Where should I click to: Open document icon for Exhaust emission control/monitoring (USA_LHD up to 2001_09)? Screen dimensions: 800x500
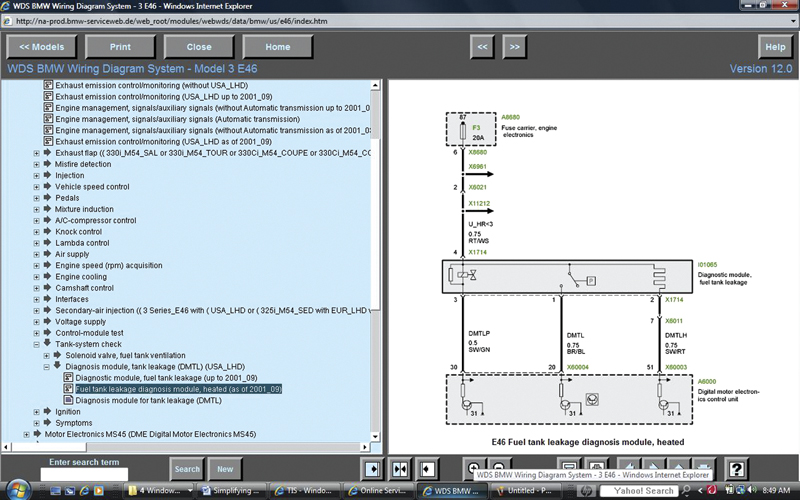pos(48,96)
